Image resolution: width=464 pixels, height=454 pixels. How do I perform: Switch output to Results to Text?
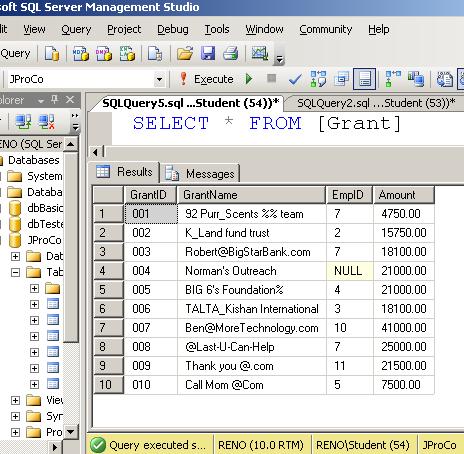coord(444,79)
